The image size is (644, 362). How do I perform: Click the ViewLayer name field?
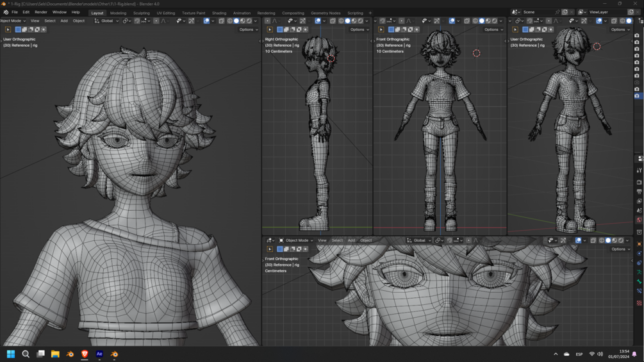tap(607, 12)
